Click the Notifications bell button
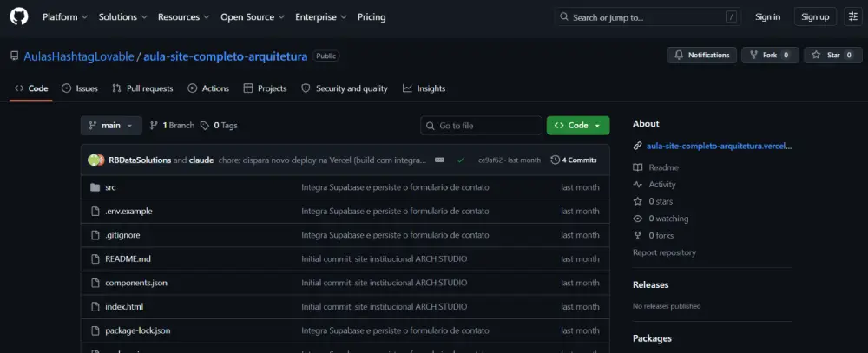 pos(701,55)
